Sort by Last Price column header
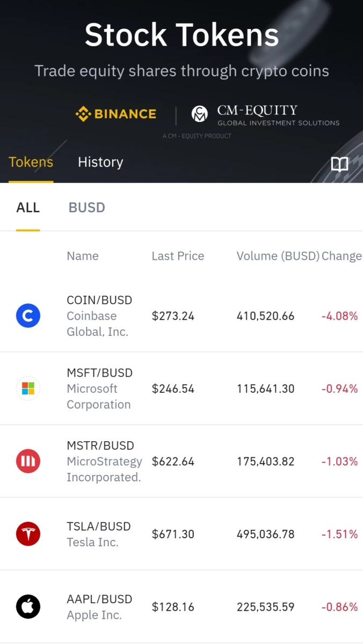The image size is (363, 644). coord(178,256)
